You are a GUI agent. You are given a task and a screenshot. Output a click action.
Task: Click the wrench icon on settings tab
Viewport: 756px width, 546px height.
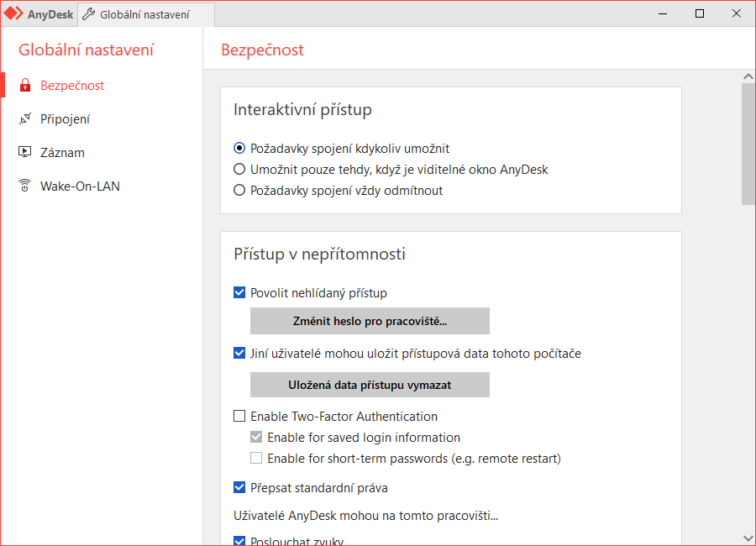88,14
